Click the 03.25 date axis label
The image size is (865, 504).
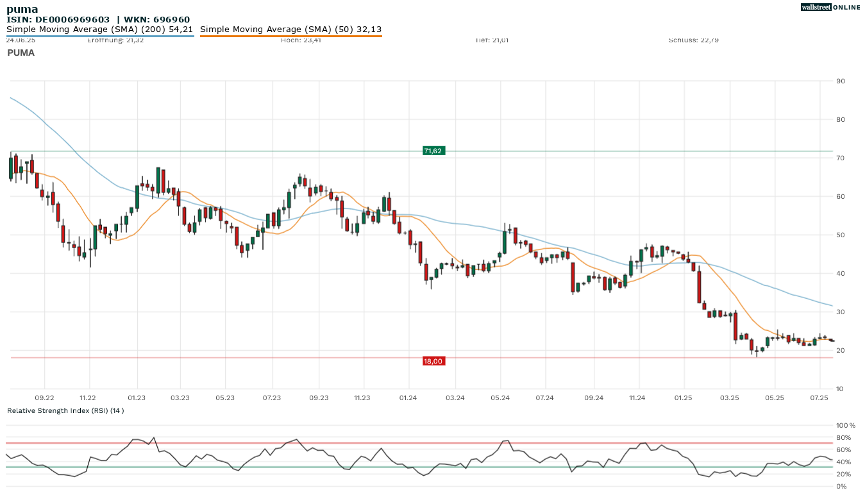coord(730,398)
